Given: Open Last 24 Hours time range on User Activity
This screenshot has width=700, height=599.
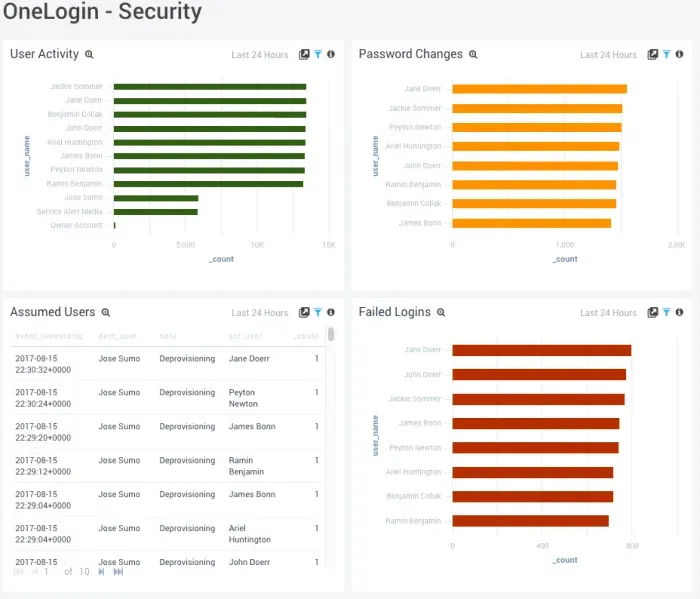Looking at the screenshot, I should (259, 55).
